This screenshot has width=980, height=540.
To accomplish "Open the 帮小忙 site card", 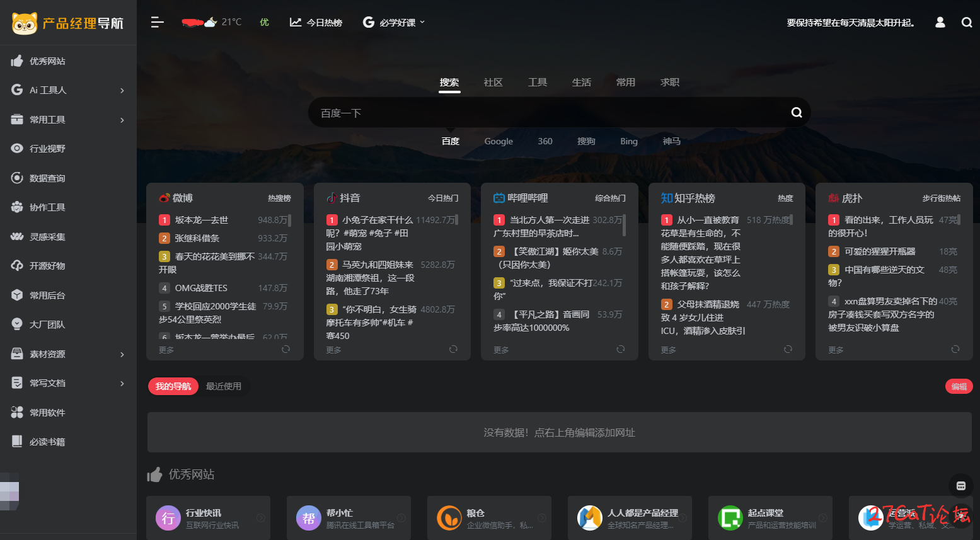I will (x=349, y=518).
